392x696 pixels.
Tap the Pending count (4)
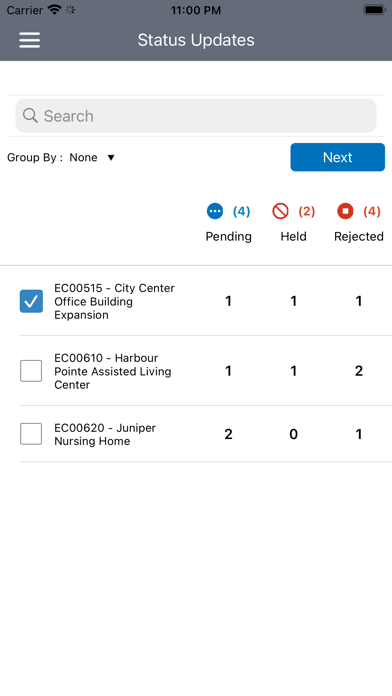coord(242,211)
